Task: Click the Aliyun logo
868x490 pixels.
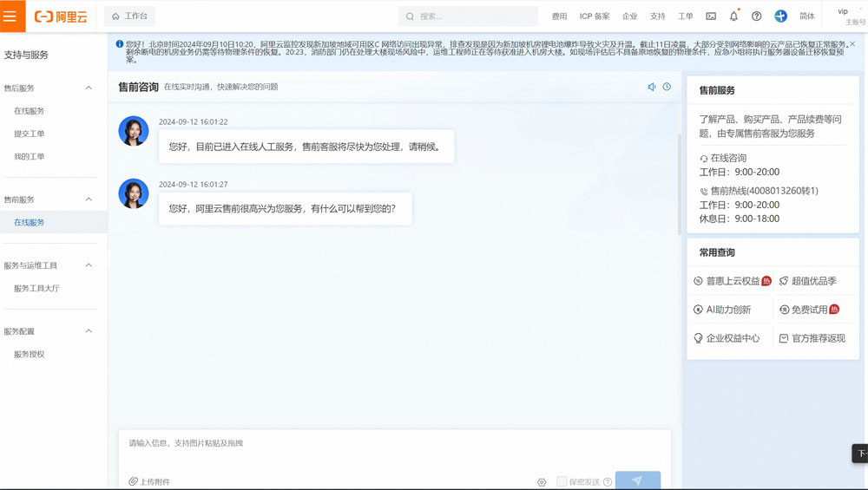Action: pos(61,16)
